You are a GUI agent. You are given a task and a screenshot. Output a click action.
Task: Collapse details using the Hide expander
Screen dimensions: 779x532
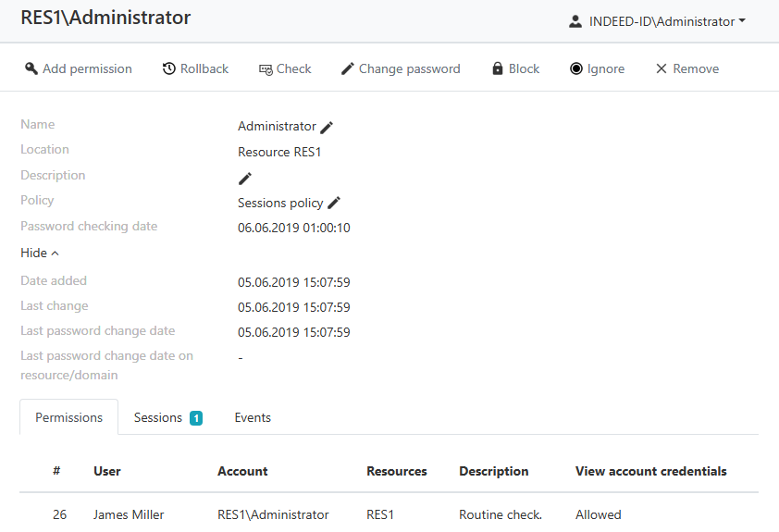pos(40,253)
